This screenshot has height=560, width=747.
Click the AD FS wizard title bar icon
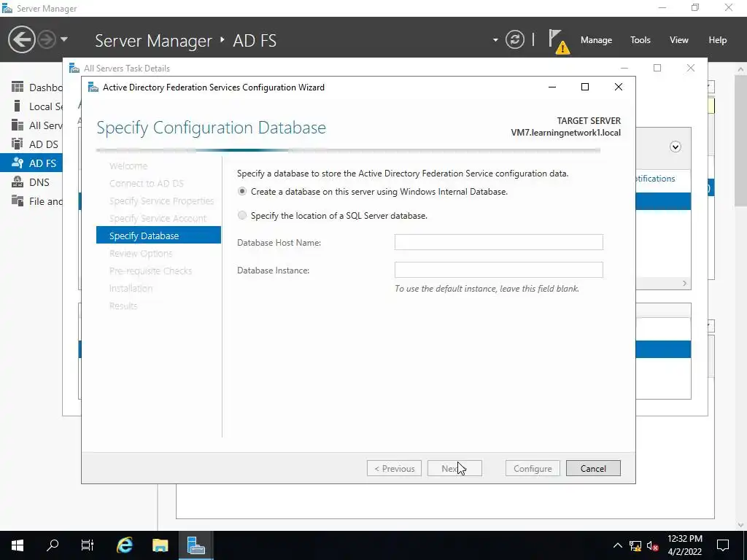[x=93, y=87]
